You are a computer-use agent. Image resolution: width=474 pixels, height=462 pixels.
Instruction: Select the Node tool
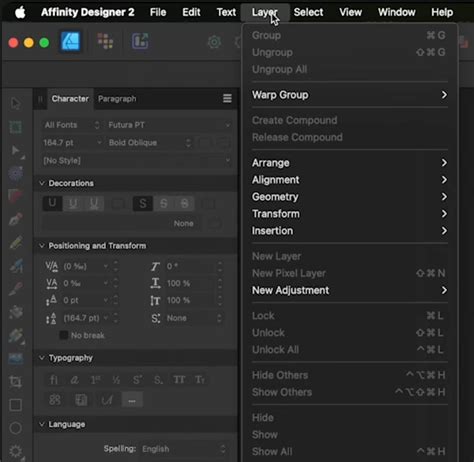coord(15,150)
